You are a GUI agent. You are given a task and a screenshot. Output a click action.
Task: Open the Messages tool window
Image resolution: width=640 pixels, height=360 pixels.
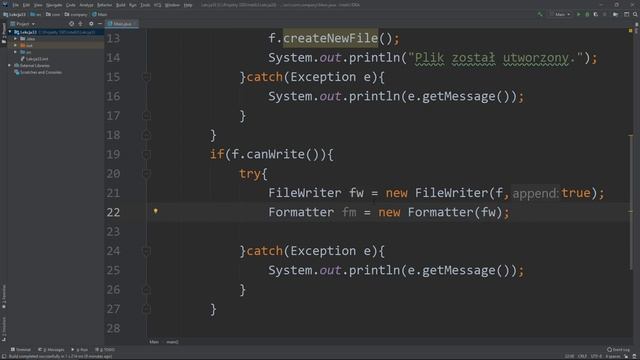click(51, 350)
